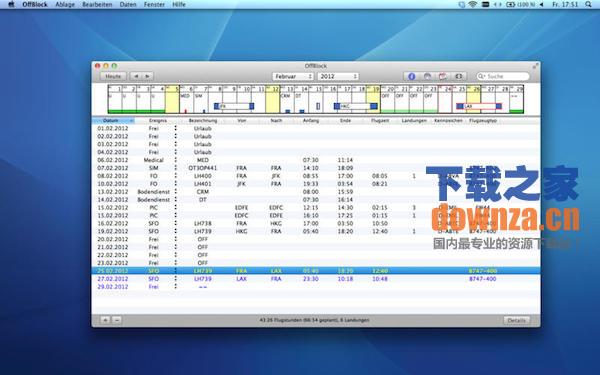This screenshot has width=600, height=375.
Task: Open the Ablage menu
Action: tap(65, 5)
